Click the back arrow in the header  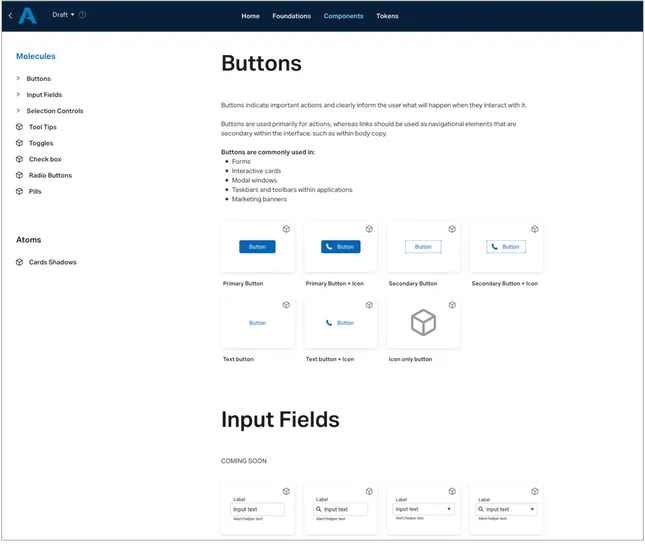10,16
